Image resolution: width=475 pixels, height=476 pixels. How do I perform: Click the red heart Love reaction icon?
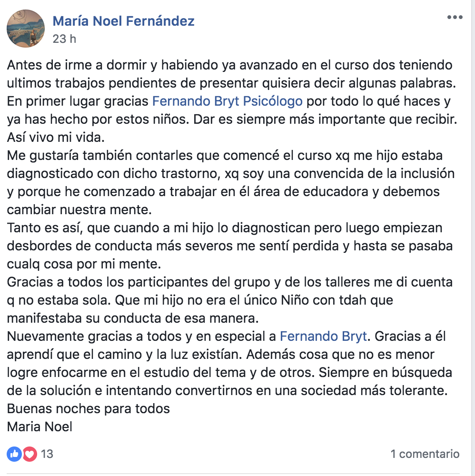click(x=30, y=454)
